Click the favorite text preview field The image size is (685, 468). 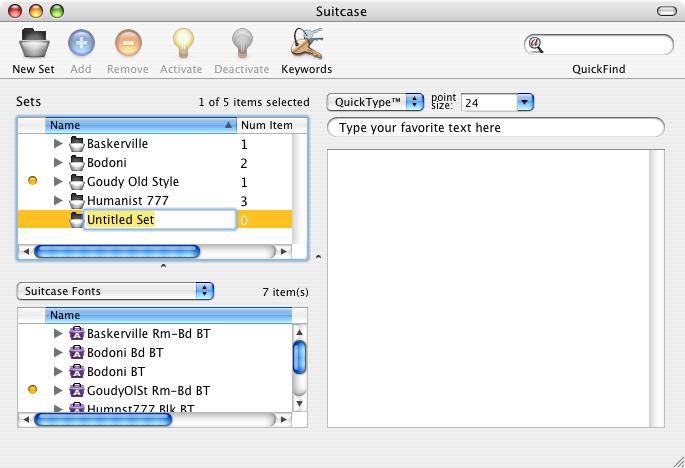tap(496, 128)
